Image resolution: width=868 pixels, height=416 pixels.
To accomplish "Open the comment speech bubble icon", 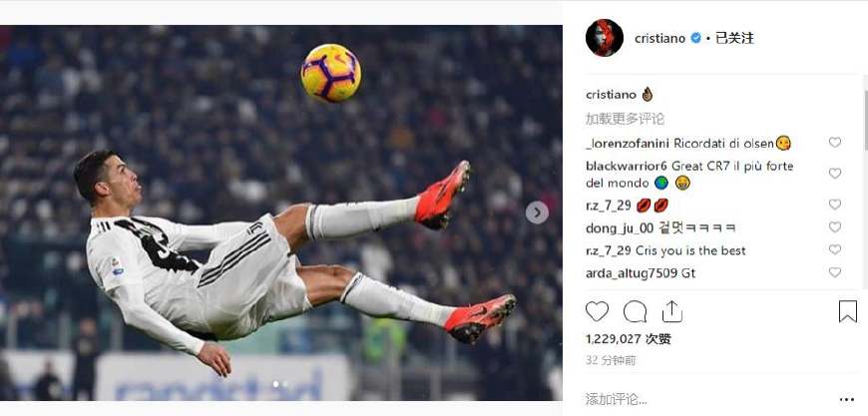I will click(x=635, y=311).
